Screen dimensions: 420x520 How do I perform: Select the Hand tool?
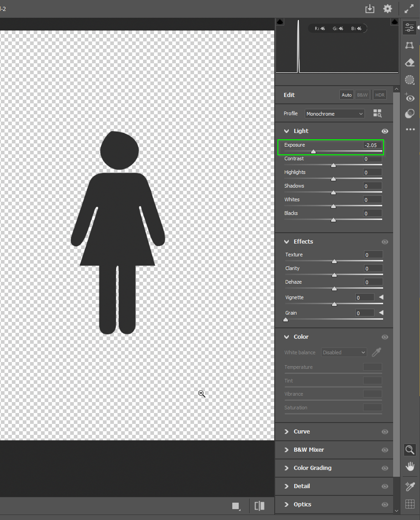409,466
